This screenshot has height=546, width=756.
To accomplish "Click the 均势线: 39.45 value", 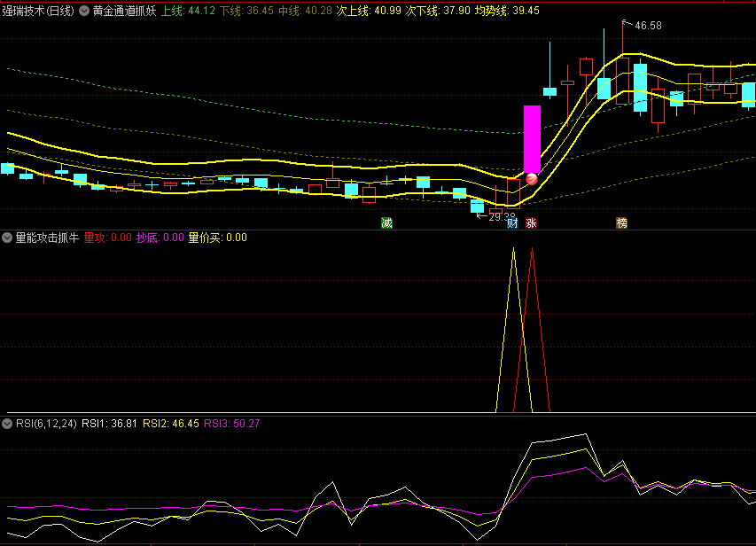I will 507,11.
